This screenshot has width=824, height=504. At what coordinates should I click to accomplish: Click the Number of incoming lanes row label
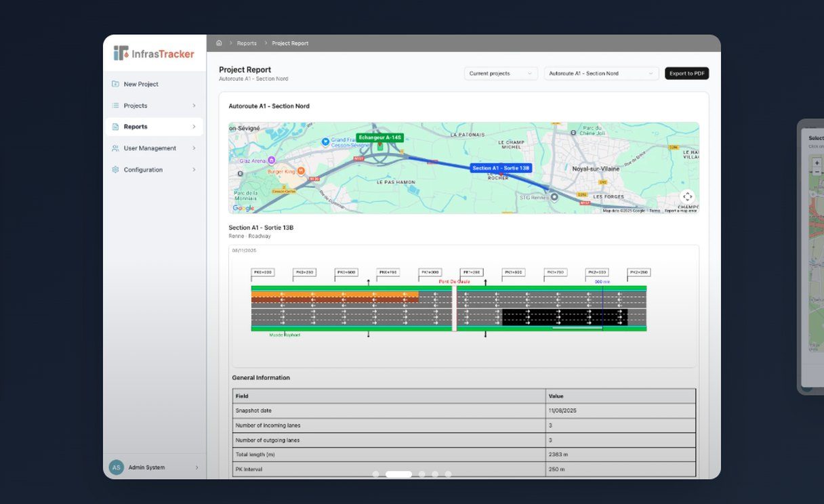(x=268, y=425)
